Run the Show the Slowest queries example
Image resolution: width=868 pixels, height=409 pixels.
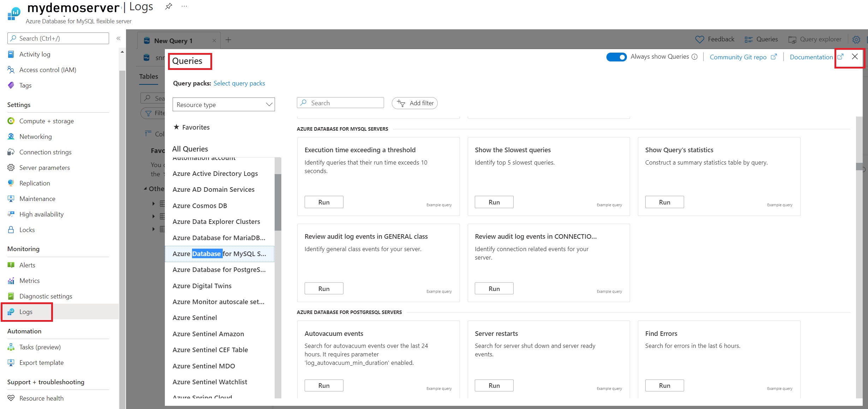(494, 202)
